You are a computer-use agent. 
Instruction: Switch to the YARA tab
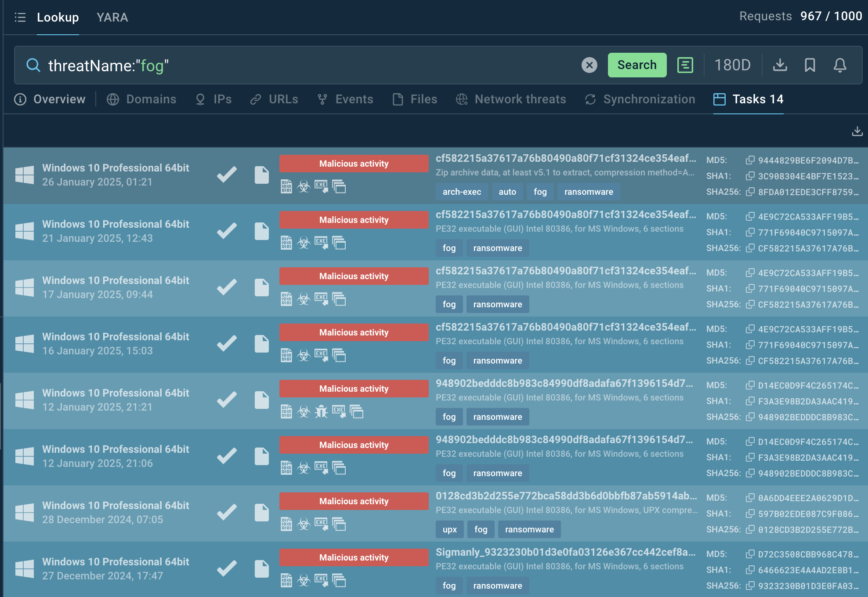112,17
